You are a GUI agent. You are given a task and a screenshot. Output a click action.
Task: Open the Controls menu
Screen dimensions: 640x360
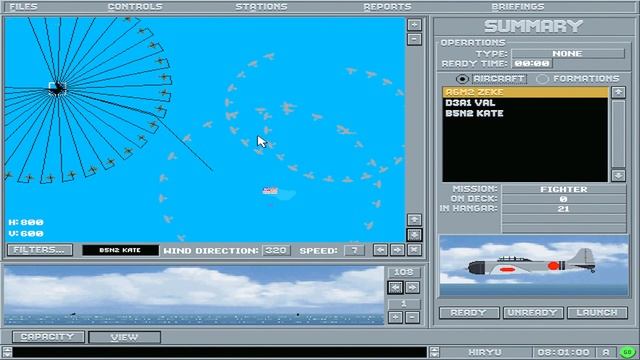[135, 7]
